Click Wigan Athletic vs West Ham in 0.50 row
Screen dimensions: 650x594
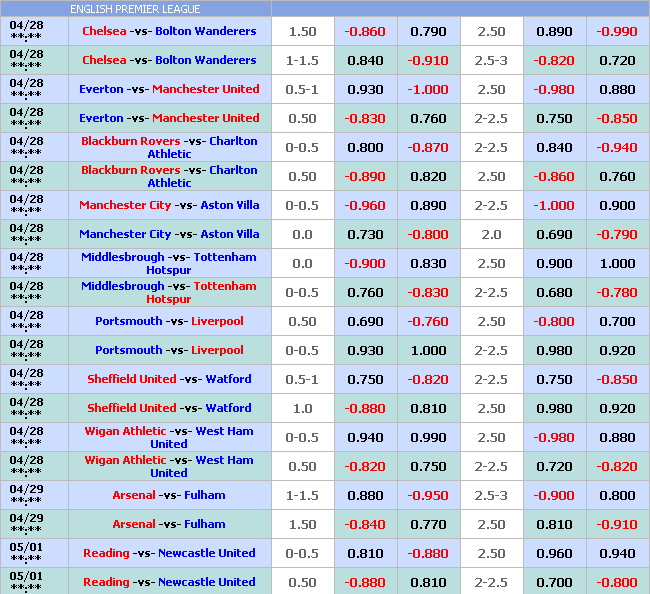[x=169, y=466]
